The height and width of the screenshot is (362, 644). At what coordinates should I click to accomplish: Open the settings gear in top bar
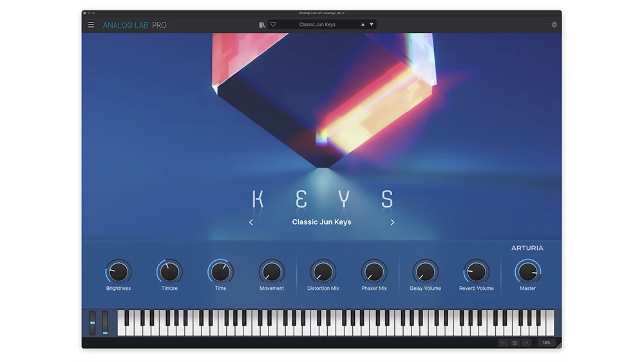click(554, 25)
